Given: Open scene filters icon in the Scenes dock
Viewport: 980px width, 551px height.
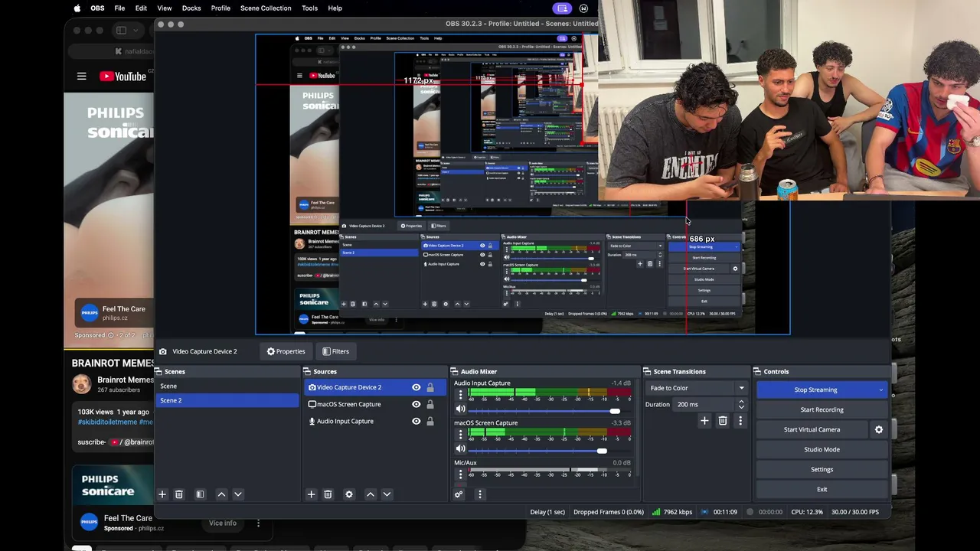Looking at the screenshot, I should [200, 494].
